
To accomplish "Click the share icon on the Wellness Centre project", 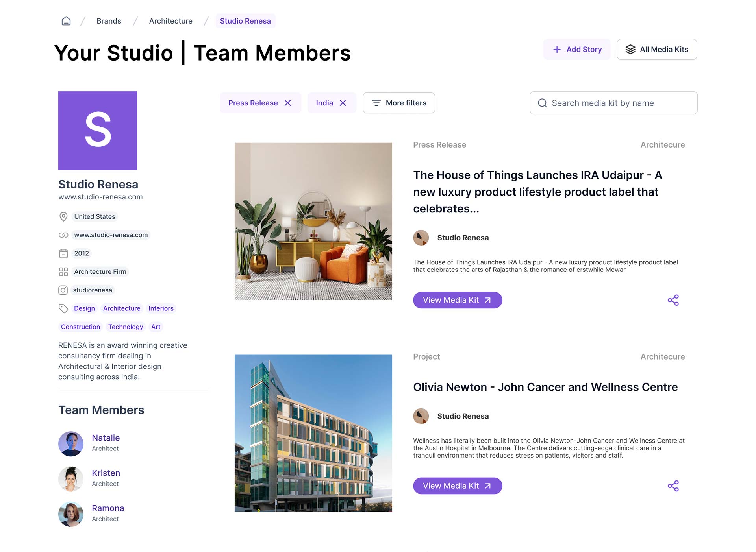I will pos(674,486).
